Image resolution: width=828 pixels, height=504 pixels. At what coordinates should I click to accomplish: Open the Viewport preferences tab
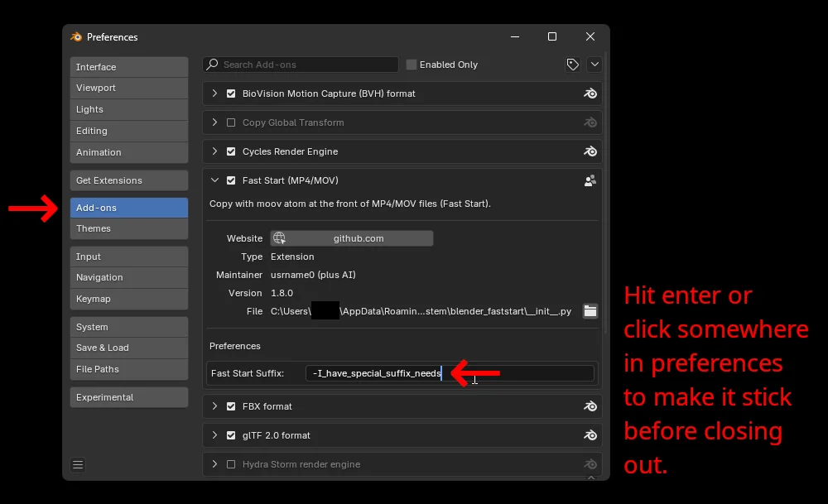coord(129,88)
